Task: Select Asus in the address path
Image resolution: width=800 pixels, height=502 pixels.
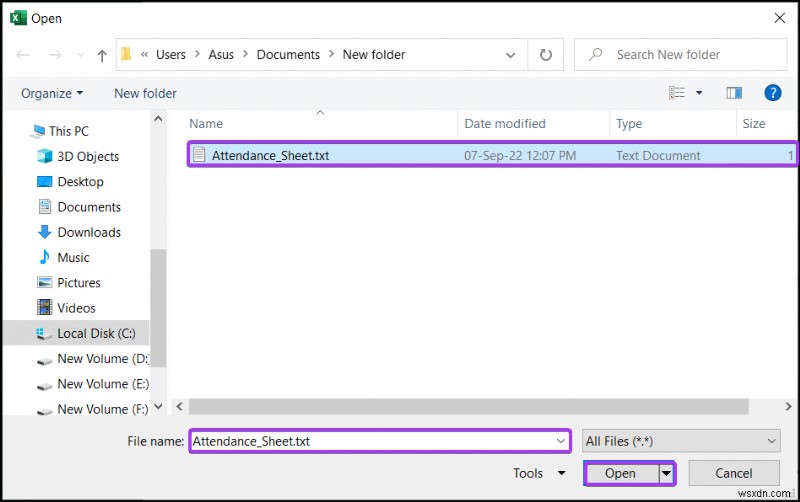Action: point(221,55)
